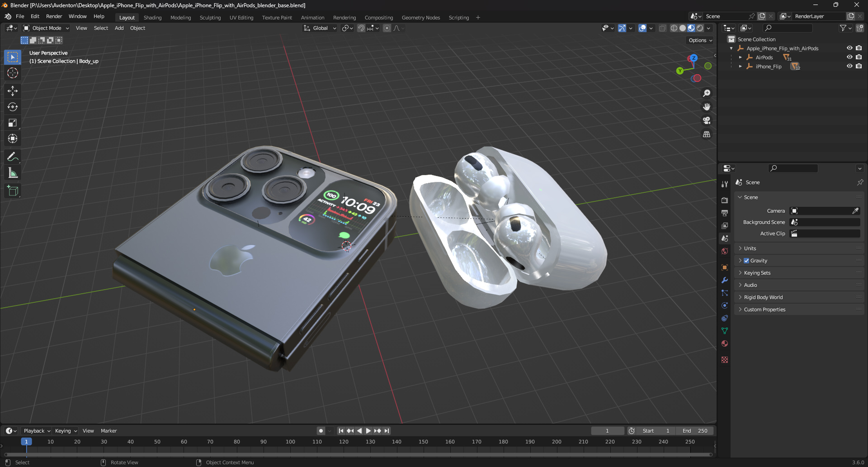This screenshot has height=467, width=868.
Task: Click the Camera field in Scene panel
Action: click(825, 211)
